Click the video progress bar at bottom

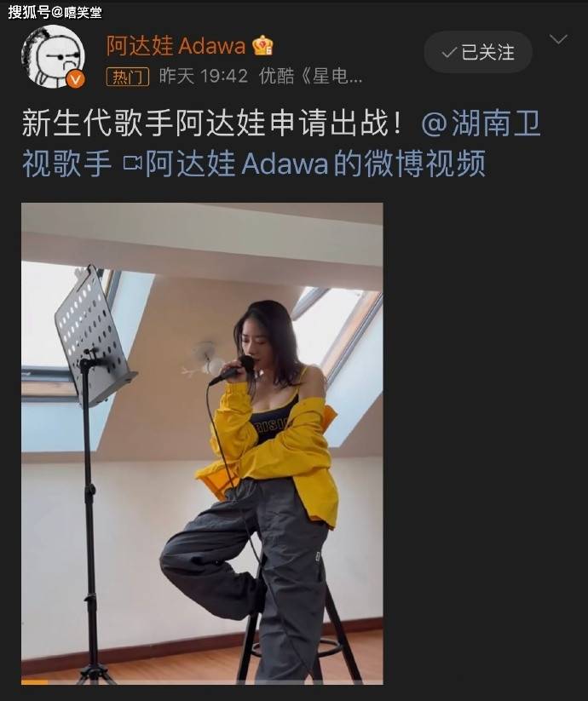(202, 682)
